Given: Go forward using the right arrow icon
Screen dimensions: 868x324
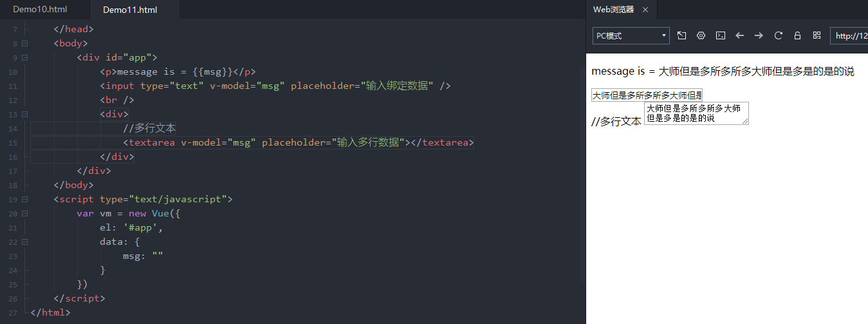Looking at the screenshot, I should [x=759, y=35].
